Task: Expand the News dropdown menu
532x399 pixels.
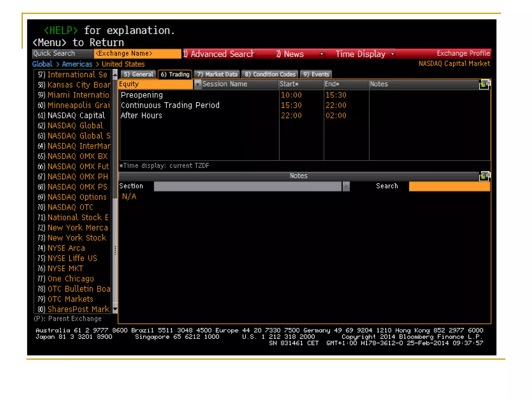Action: pyautogui.click(x=322, y=54)
